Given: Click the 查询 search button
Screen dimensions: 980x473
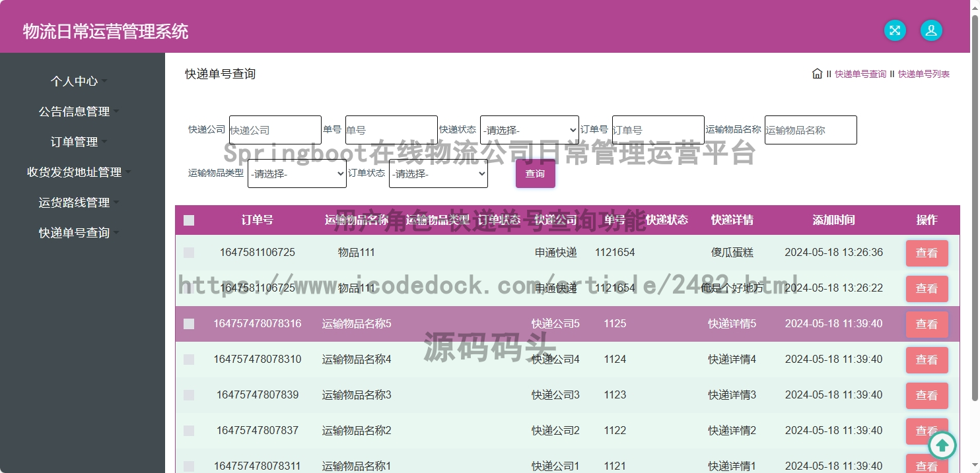Looking at the screenshot, I should point(535,173).
